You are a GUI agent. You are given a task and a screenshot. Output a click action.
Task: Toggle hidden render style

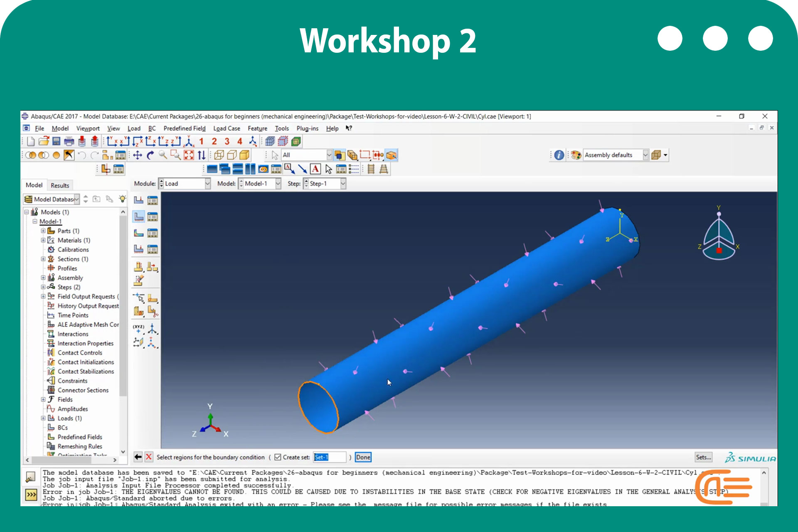tap(232, 155)
